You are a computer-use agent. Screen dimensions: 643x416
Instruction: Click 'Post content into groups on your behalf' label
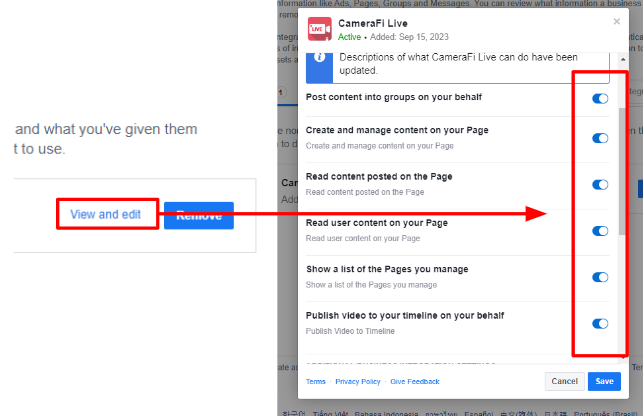coord(394,97)
